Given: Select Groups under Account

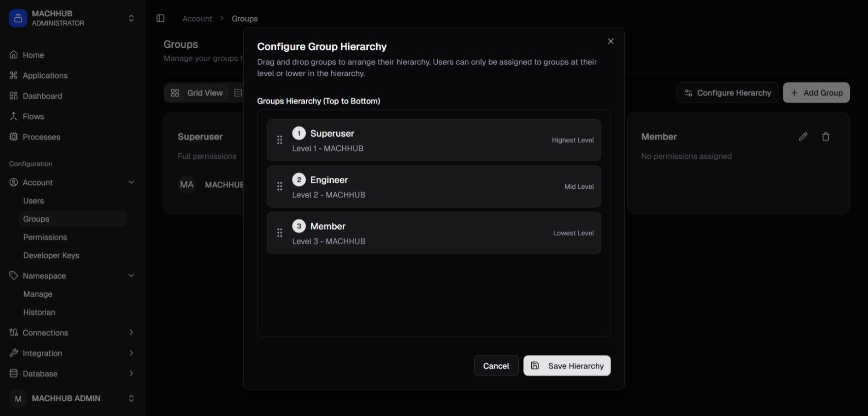Looking at the screenshot, I should click(x=72, y=219).
